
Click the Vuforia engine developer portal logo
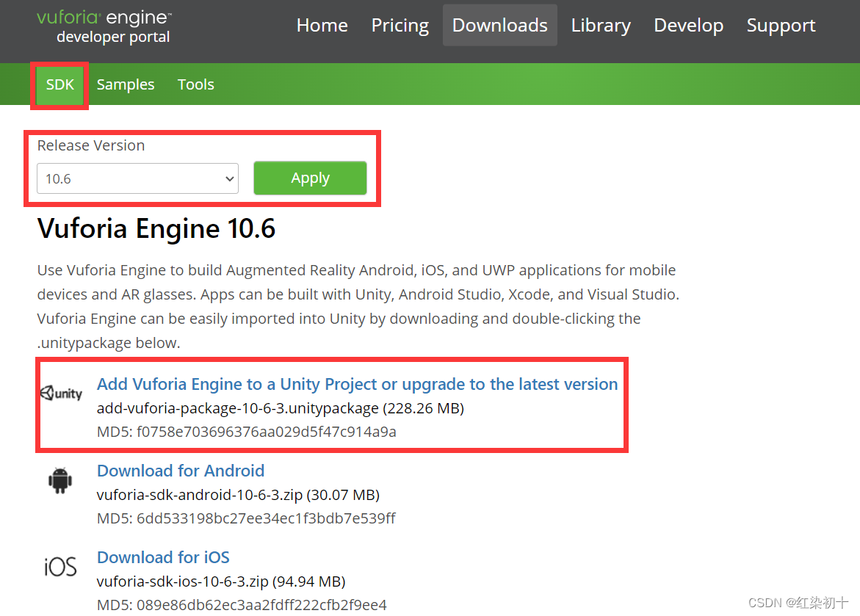[x=104, y=26]
